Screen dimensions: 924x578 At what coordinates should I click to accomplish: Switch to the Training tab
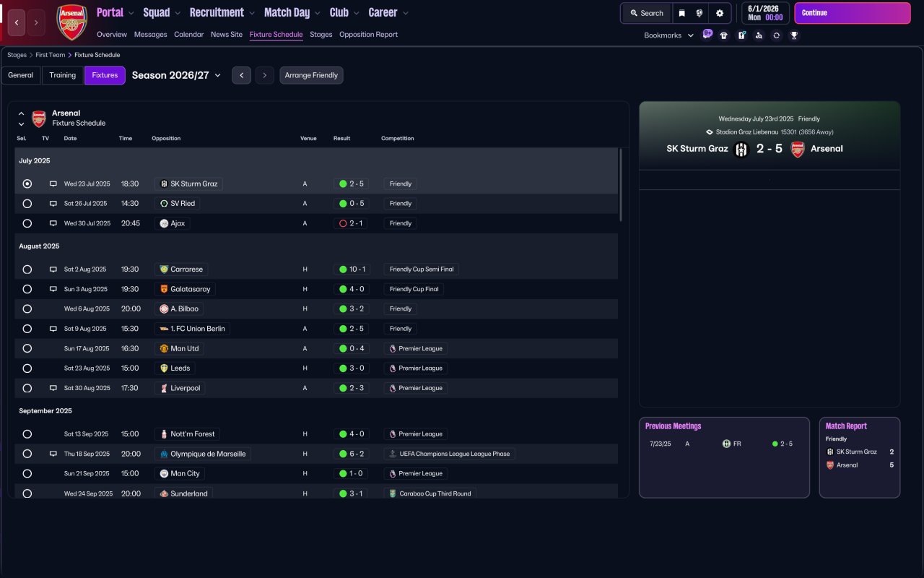pos(63,75)
